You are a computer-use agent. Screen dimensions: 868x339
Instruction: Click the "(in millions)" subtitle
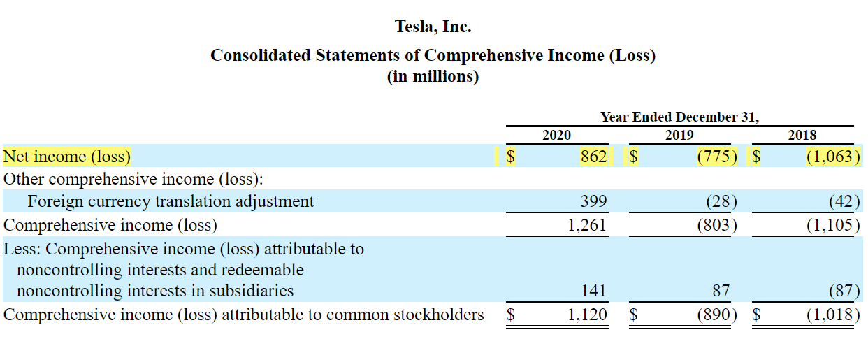pos(433,76)
